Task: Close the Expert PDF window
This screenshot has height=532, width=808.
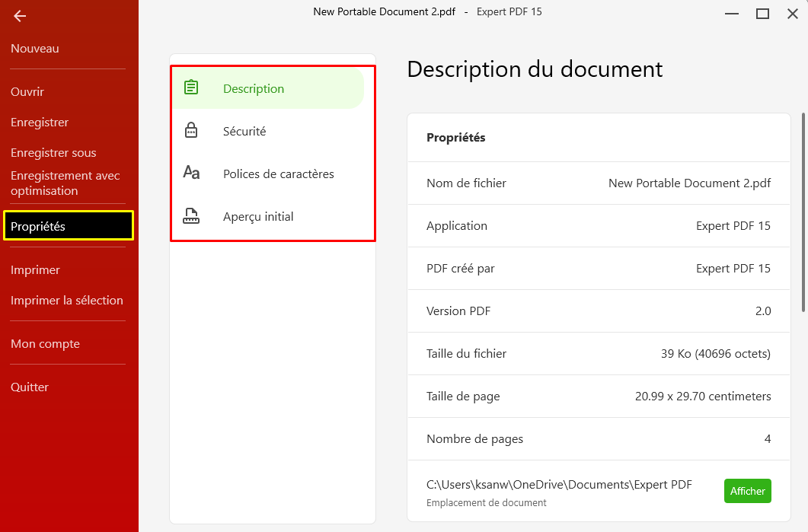Action: pos(793,14)
